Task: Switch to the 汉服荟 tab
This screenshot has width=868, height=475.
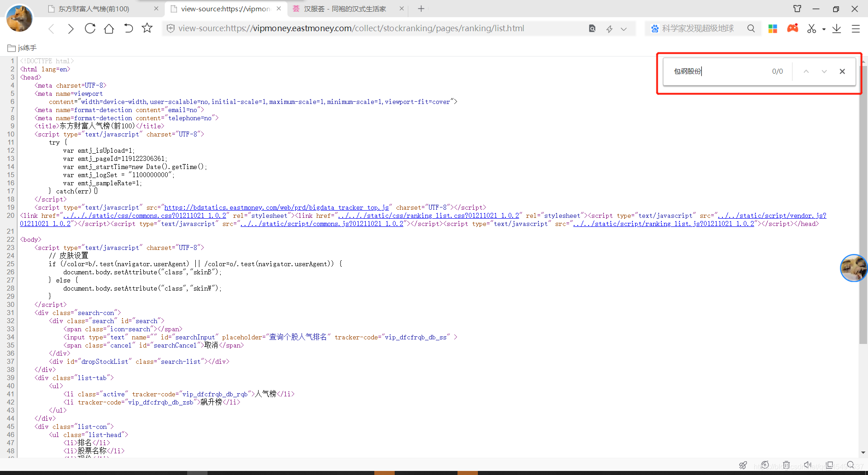Action: 345,9
